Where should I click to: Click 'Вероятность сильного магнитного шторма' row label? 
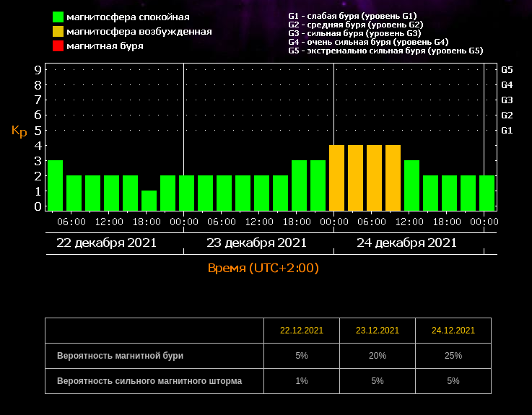tap(149, 381)
